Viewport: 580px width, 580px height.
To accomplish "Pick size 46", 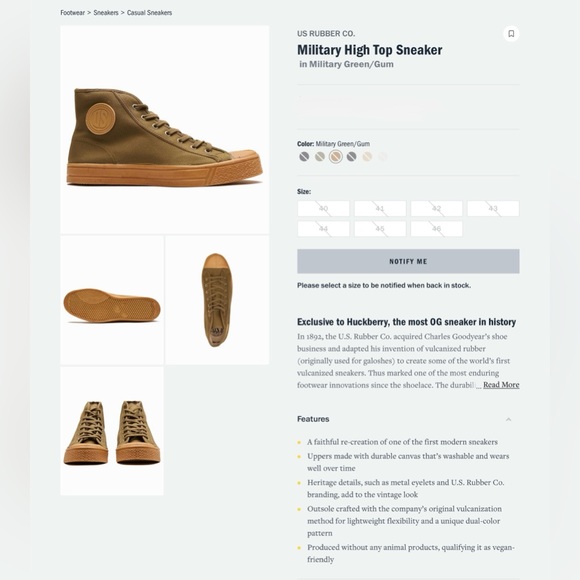I will click(x=436, y=229).
